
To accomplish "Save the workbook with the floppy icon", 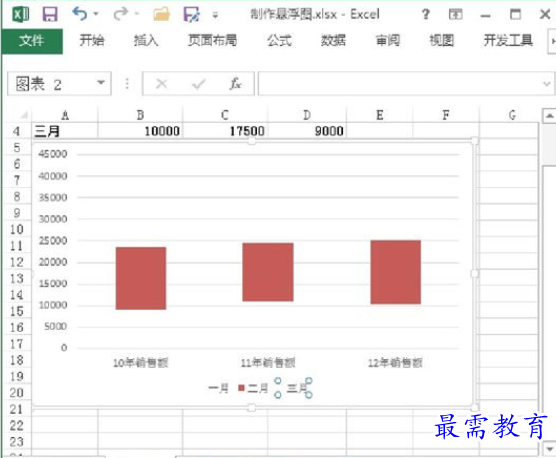I will 50,15.
